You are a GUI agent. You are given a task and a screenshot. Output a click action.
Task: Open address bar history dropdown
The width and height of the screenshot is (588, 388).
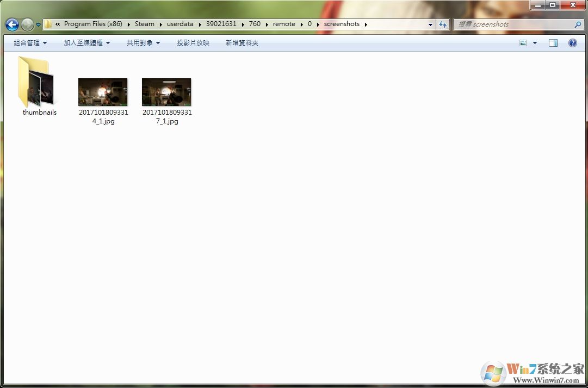tap(430, 24)
